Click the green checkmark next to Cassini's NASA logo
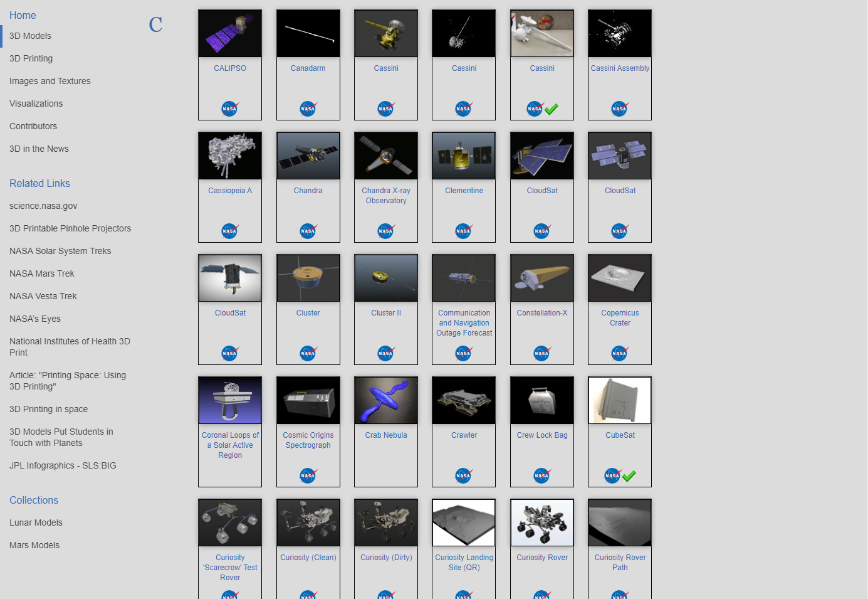The width and height of the screenshot is (868, 599). coord(552,109)
